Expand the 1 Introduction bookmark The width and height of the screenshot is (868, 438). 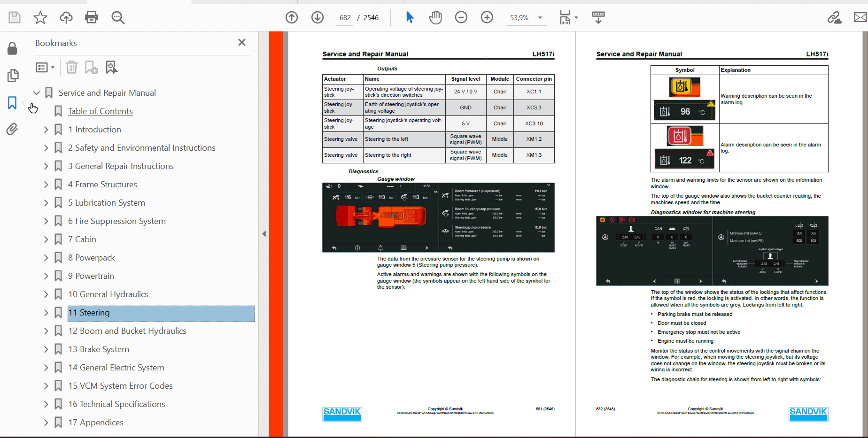point(46,130)
